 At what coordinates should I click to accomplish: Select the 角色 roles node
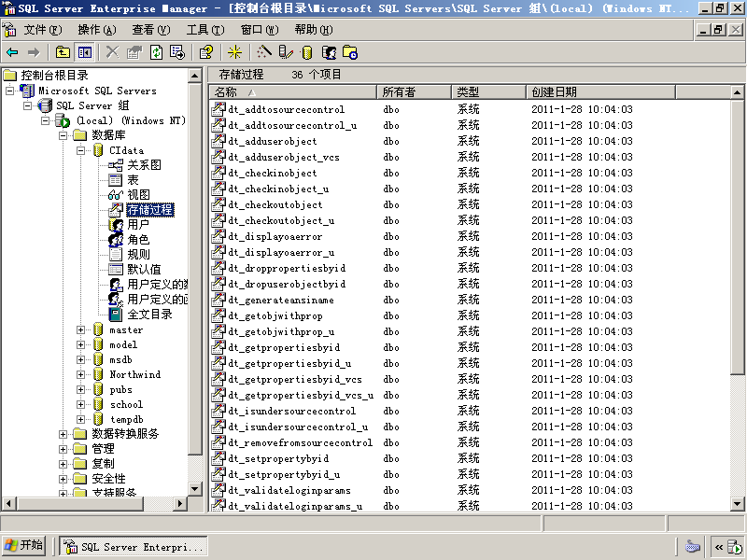click(138, 240)
